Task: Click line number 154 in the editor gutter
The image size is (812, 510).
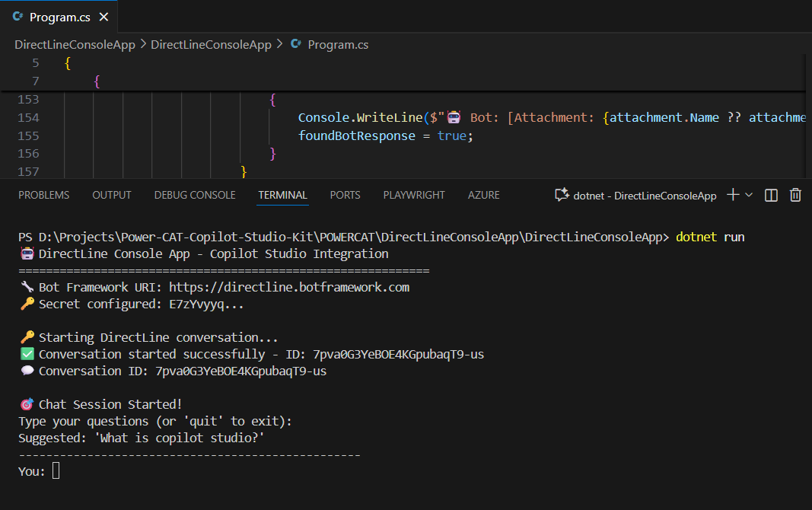Action: click(x=28, y=117)
